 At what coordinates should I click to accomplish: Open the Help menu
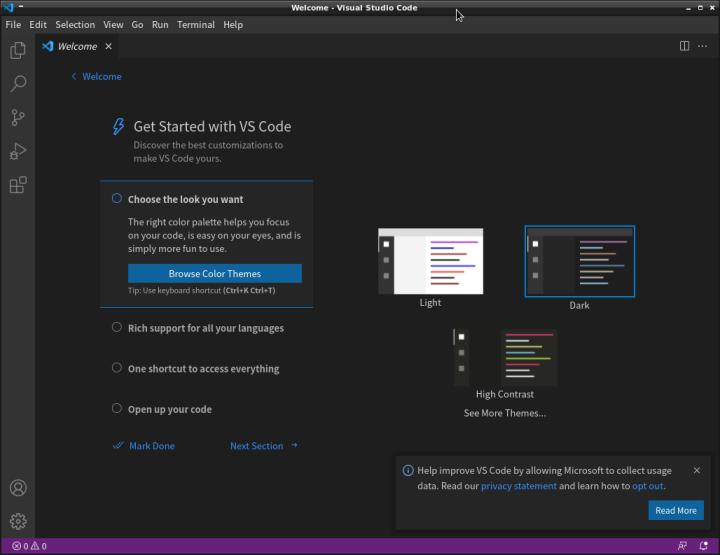pos(233,25)
